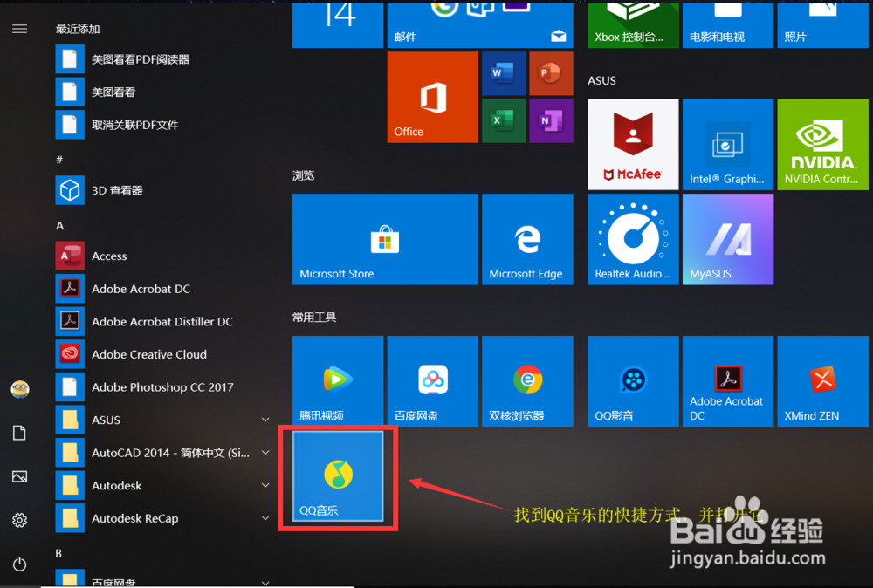Click the # letter index header
Screen dimensions: 873x588
click(59, 161)
